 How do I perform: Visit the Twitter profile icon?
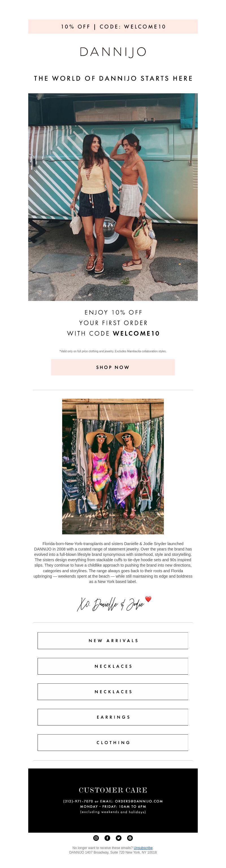click(119, 838)
